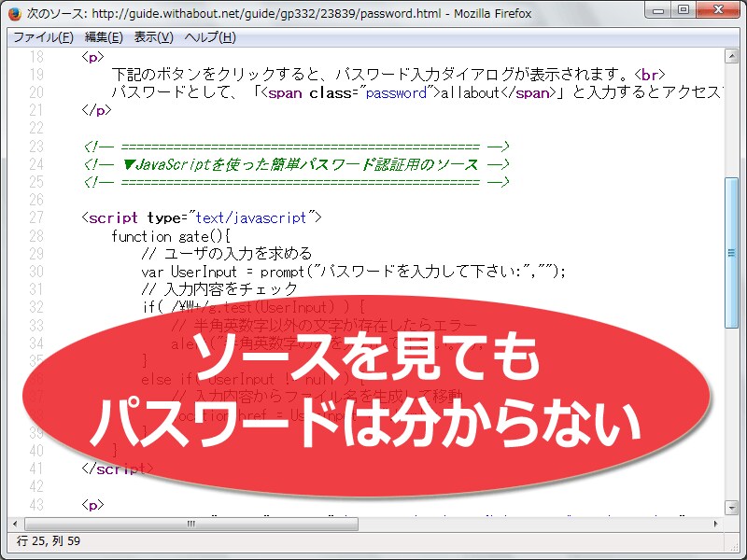The width and height of the screenshot is (747, 560).
Task: Click the Firefox icon in the title bar
Action: [x=15, y=14]
